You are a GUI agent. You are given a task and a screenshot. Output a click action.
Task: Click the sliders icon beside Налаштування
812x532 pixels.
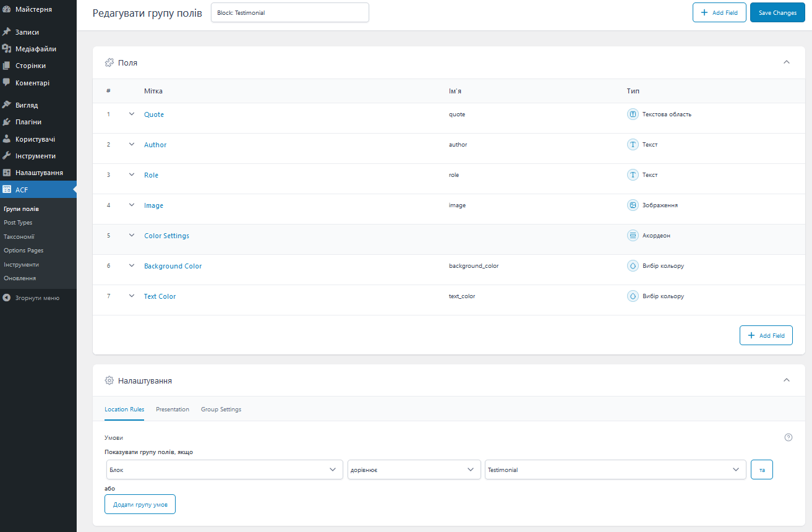[7, 173]
